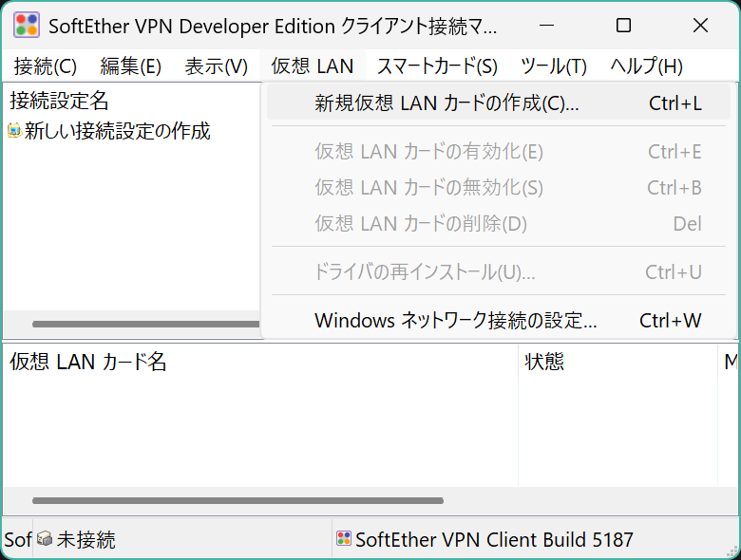Screen dimensions: 741x560
Task: Open the 表示(V) menu
Action: (216, 66)
